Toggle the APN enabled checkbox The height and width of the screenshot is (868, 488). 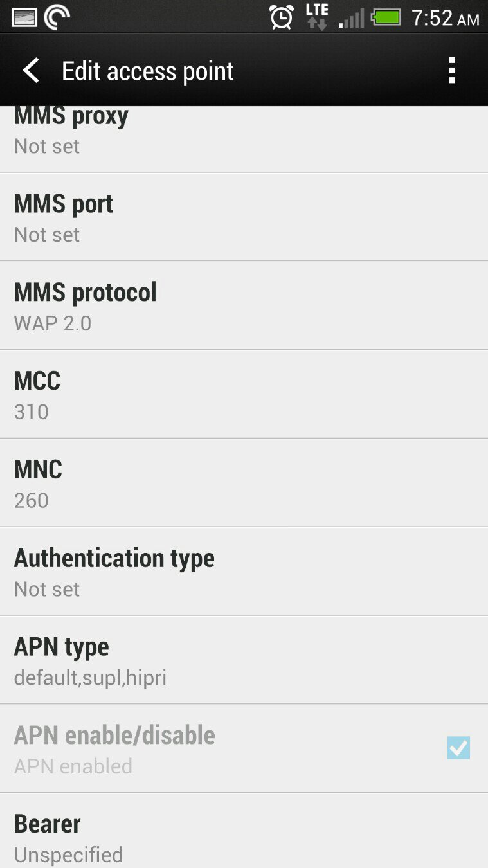(x=458, y=748)
